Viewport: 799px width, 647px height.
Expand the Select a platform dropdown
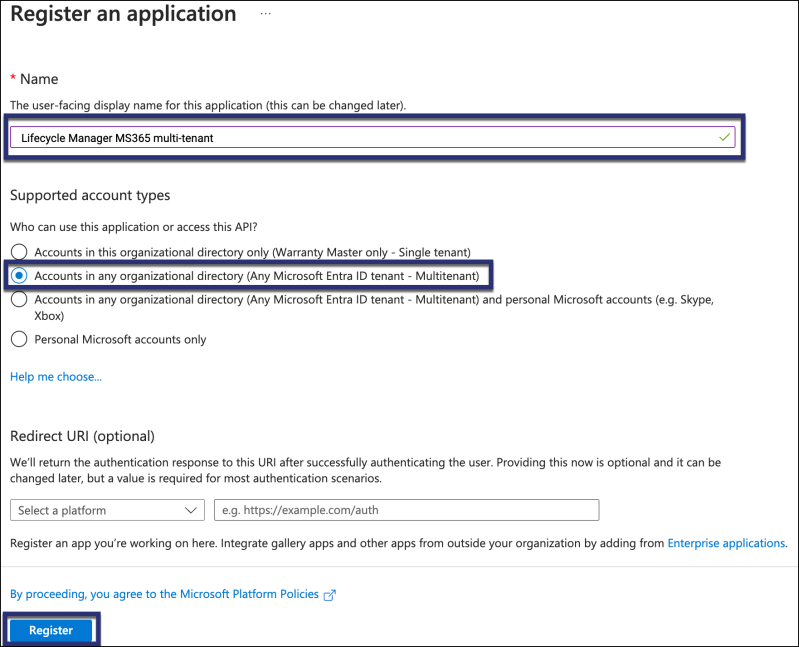click(107, 510)
